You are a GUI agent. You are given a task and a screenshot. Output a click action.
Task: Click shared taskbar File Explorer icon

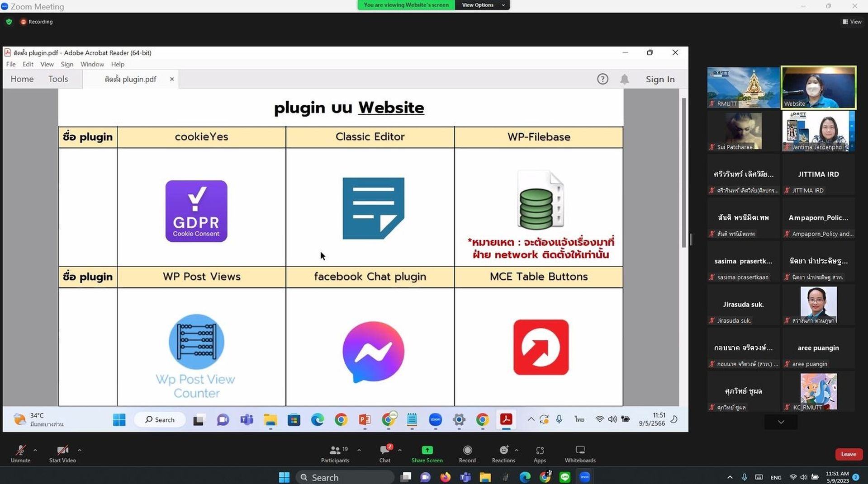click(x=270, y=420)
